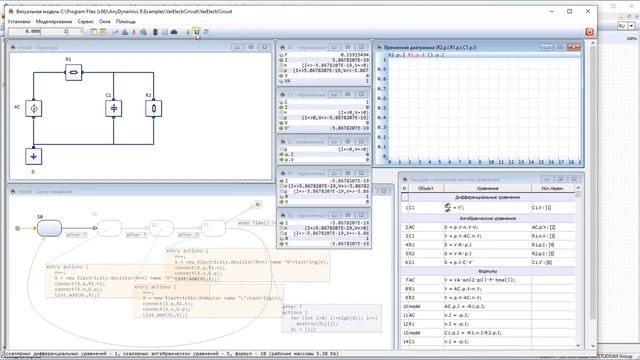Screen dimensions: 640x360
Task: Click the Уравнения column header in equations table
Action: coord(487,189)
